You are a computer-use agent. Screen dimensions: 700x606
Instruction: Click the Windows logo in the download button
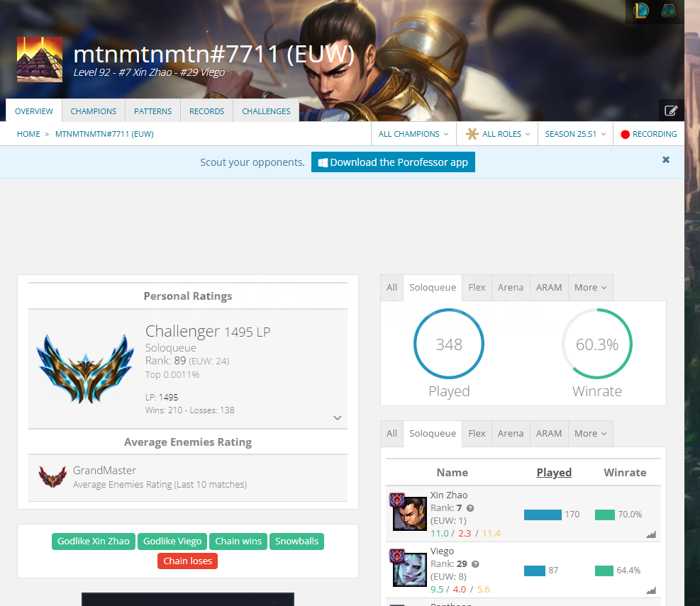point(323,162)
